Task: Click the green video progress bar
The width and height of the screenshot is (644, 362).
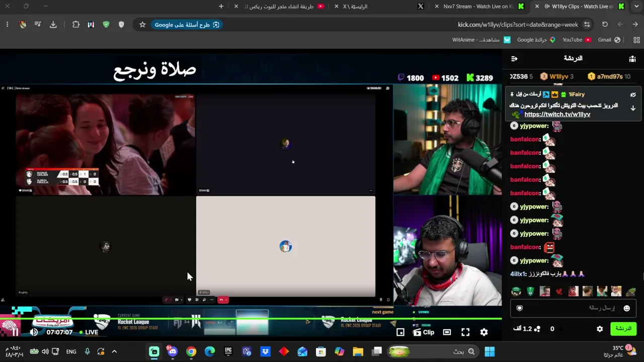Action: [251, 319]
